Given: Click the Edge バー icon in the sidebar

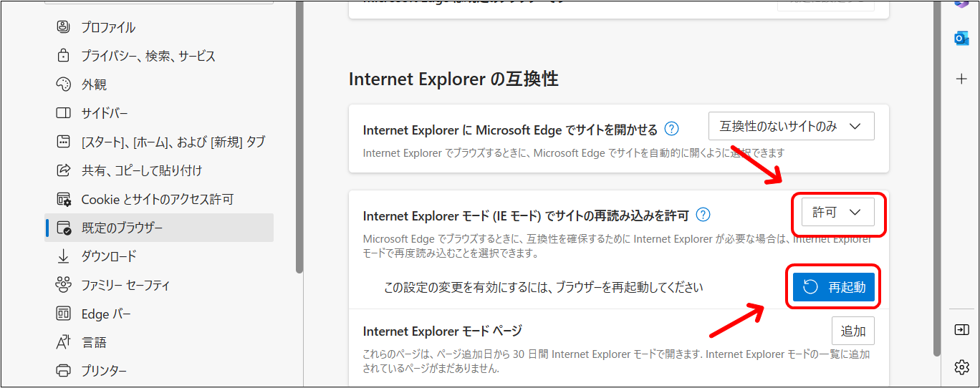Looking at the screenshot, I should [64, 314].
